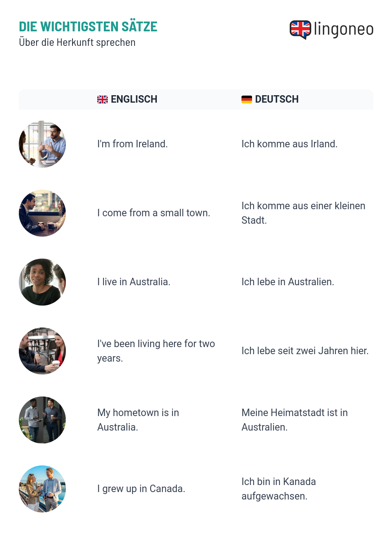
Task: Click the German flag beside DEUTSCH header
Action: (247, 100)
